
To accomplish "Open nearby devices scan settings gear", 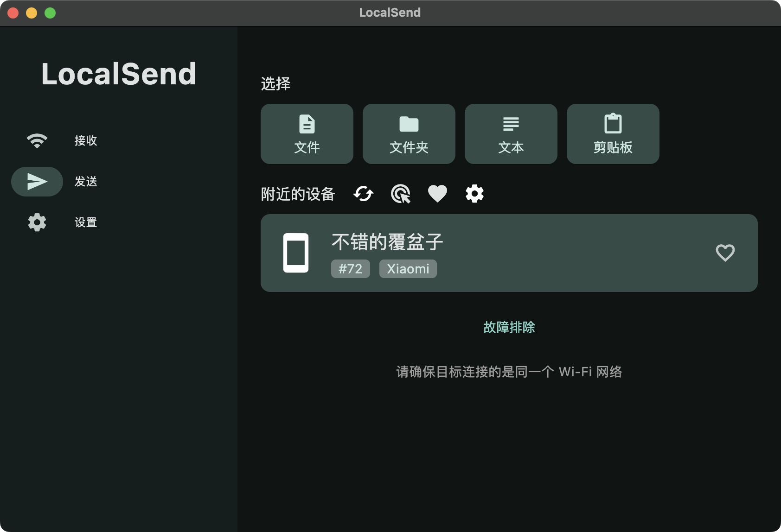I will pos(474,193).
